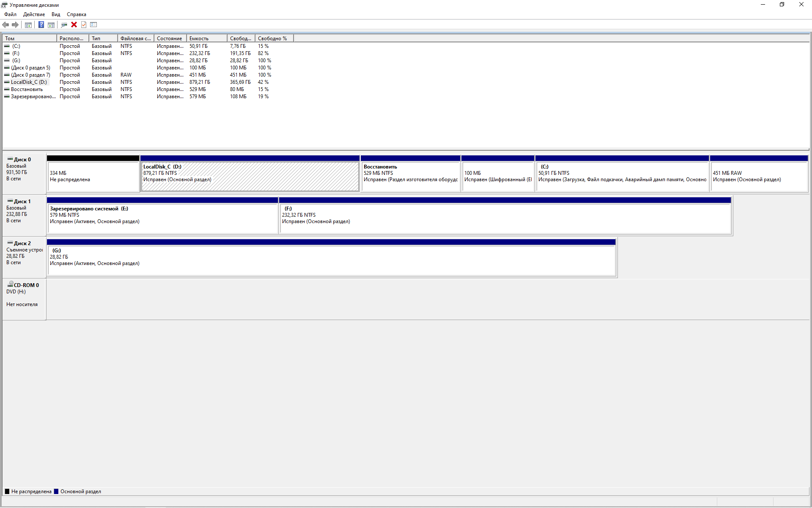Viewport: 812px width, 508px height.
Task: Select the Зарезервировано... volume row in the list
Action: 148,97
